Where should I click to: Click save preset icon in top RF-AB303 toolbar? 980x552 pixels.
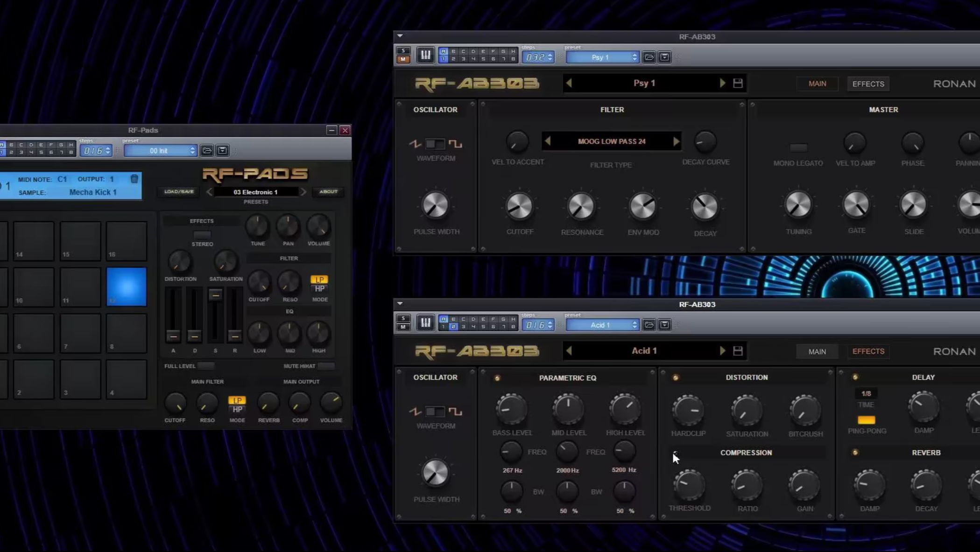click(664, 57)
